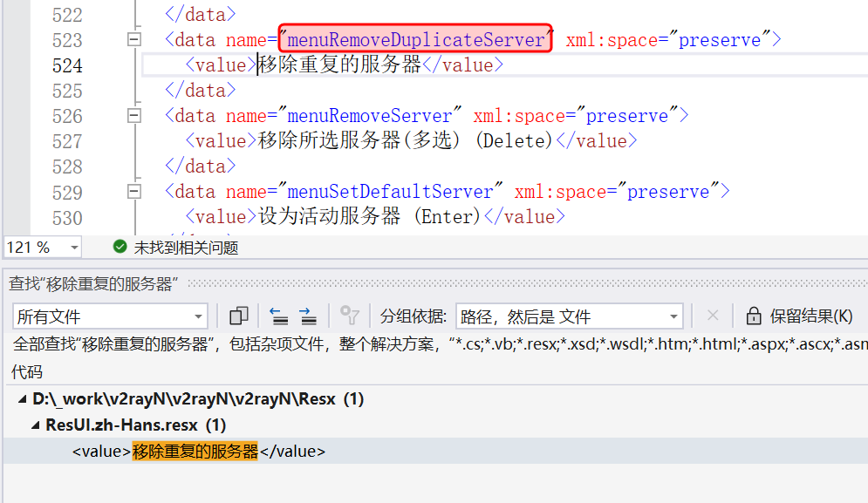
Task: Click the 未找到相关问题 status text
Action: point(186,248)
